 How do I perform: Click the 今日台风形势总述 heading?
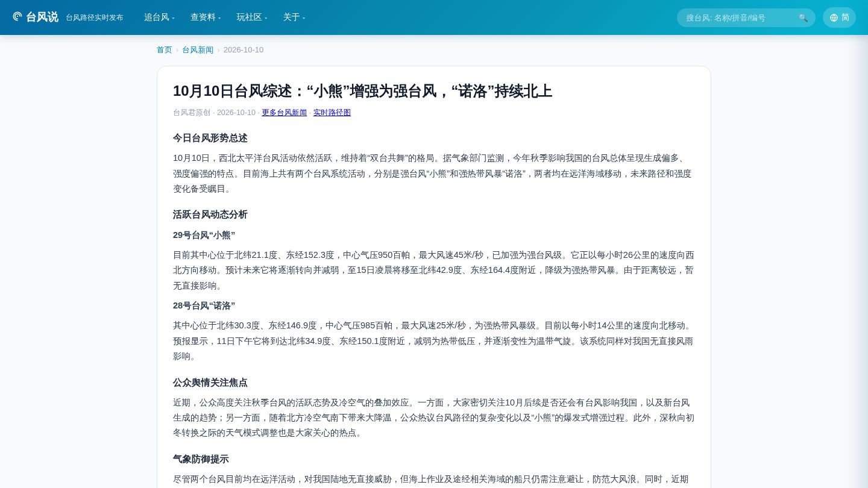coord(210,138)
